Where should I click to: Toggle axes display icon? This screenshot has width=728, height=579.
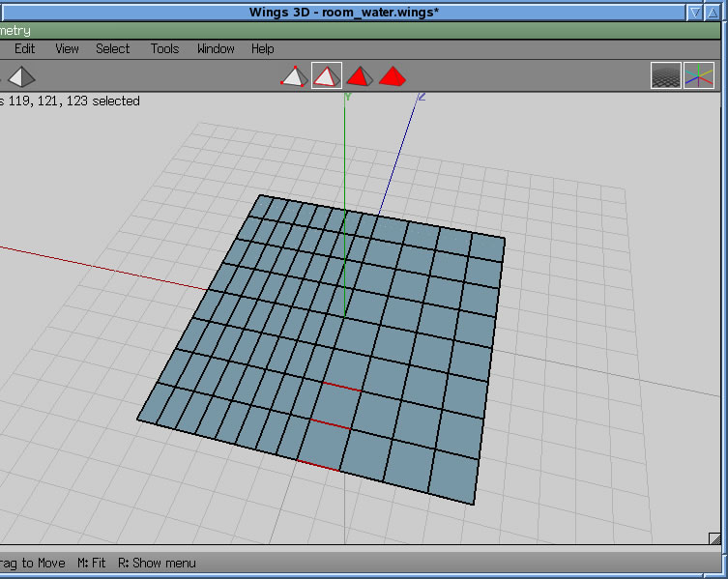click(x=699, y=75)
